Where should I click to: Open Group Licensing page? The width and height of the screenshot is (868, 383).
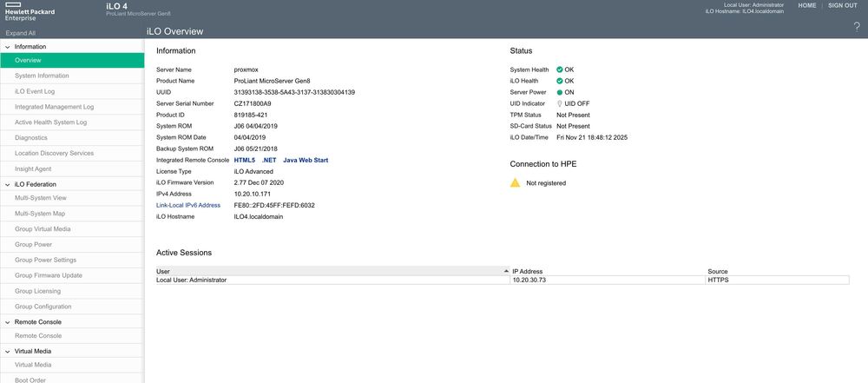pos(72,291)
